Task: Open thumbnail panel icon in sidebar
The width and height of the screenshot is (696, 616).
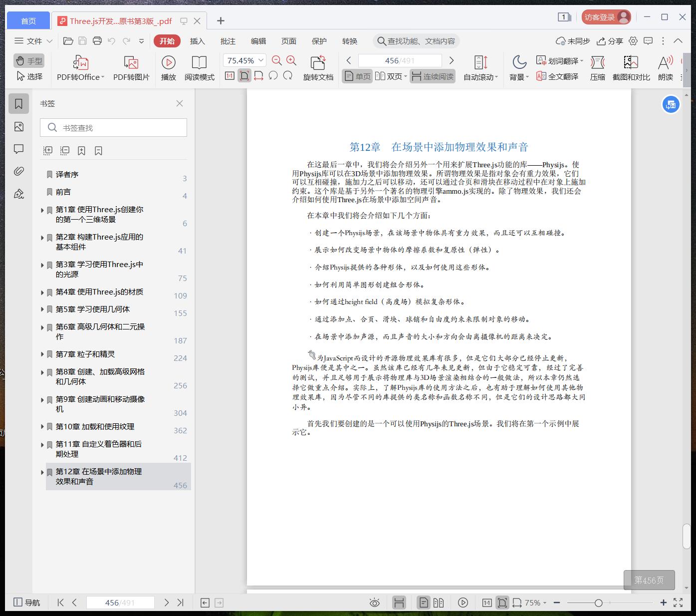Action: coord(19,127)
